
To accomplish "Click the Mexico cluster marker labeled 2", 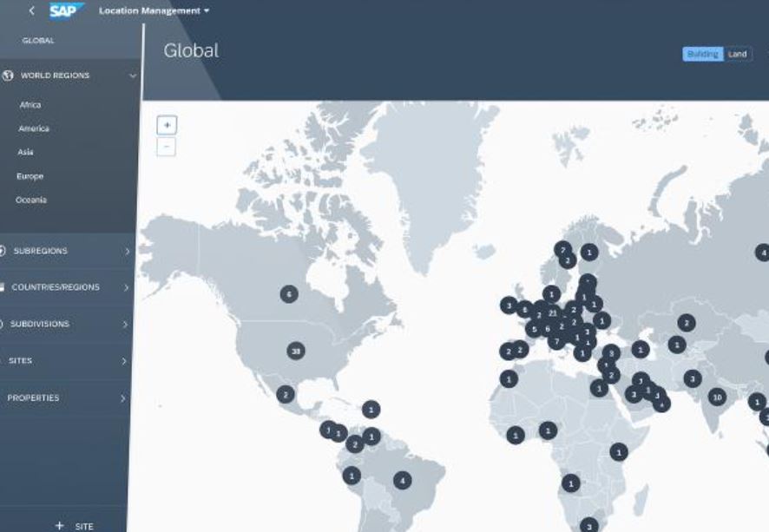I will 286,394.
